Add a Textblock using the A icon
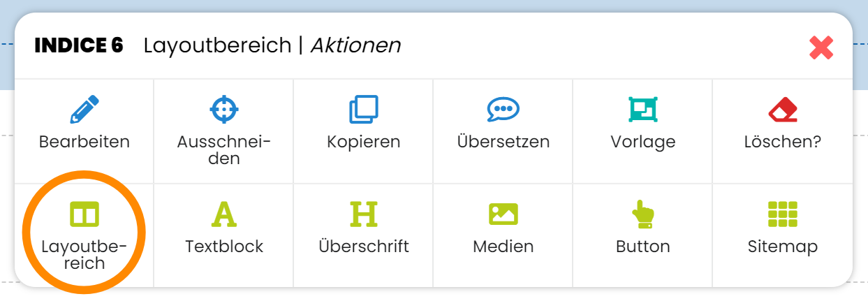Image resolution: width=868 pixels, height=301 pixels. pos(224,214)
